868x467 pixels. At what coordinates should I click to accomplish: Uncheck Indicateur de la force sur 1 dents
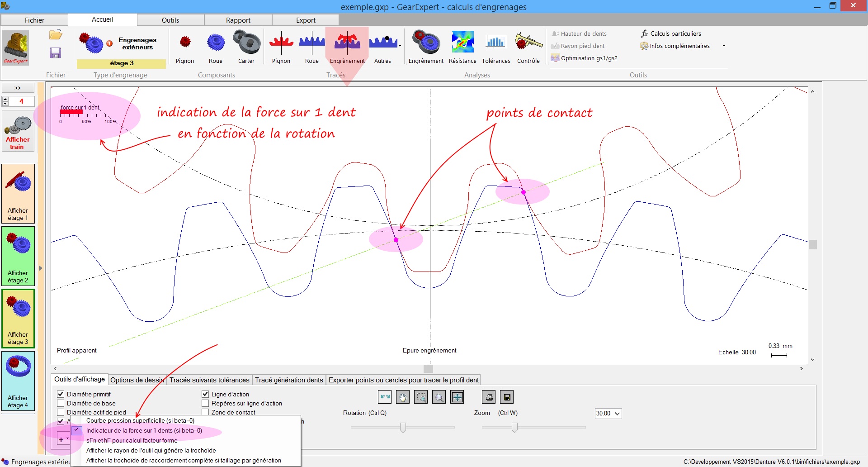tap(144, 430)
